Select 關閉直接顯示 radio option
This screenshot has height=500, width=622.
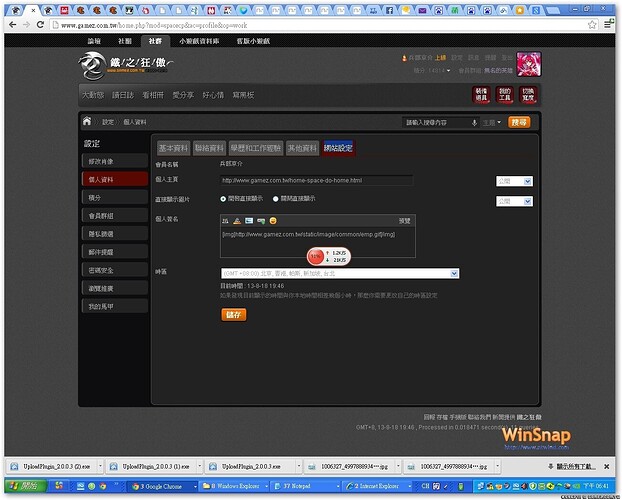tap(275, 199)
